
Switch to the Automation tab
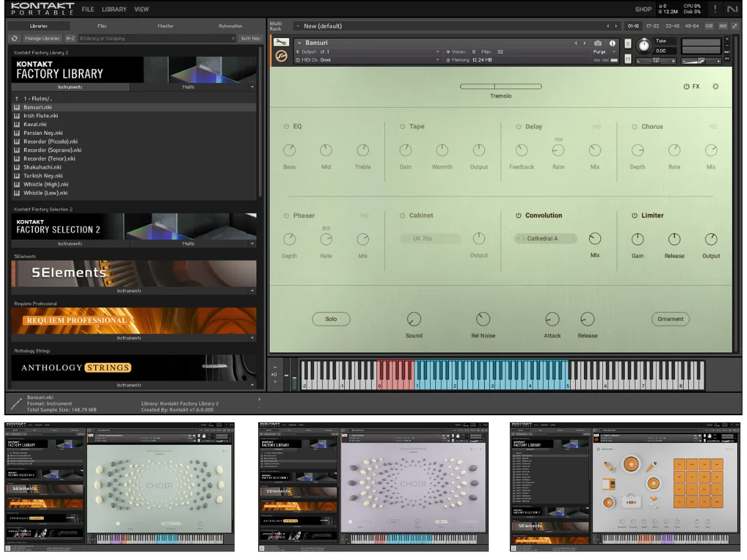(230, 26)
